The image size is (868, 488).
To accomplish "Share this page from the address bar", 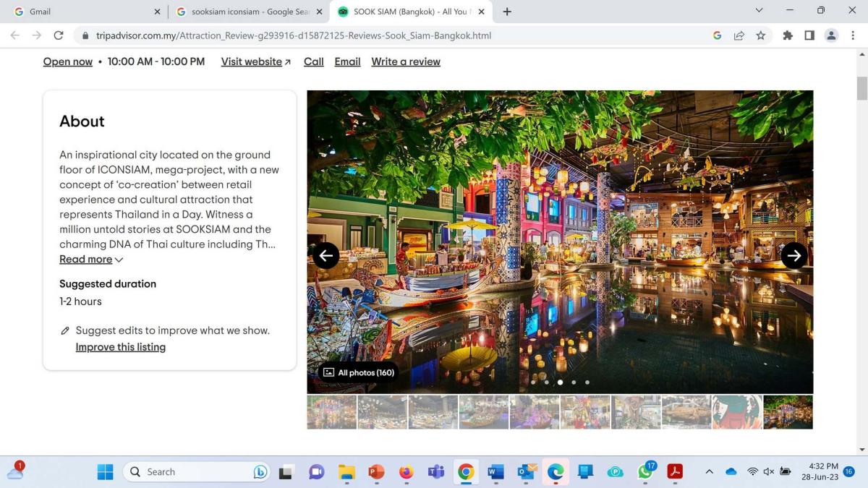I will [739, 35].
